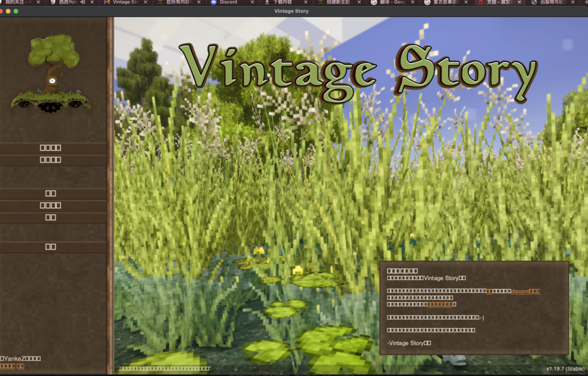This screenshot has width=588, height=376.
Task: Click the Gmail icon on the Vintage Story tab
Action: (x=106, y=2)
